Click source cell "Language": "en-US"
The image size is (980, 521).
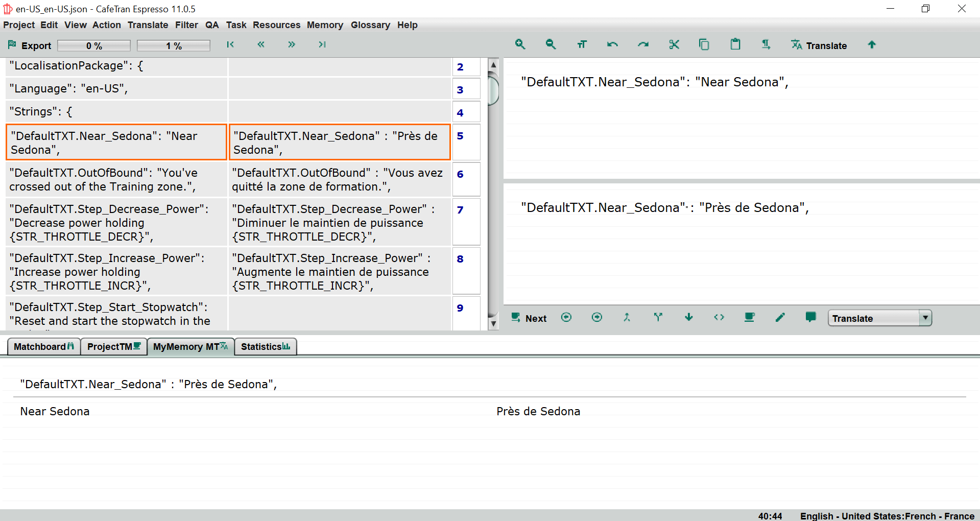coord(116,89)
